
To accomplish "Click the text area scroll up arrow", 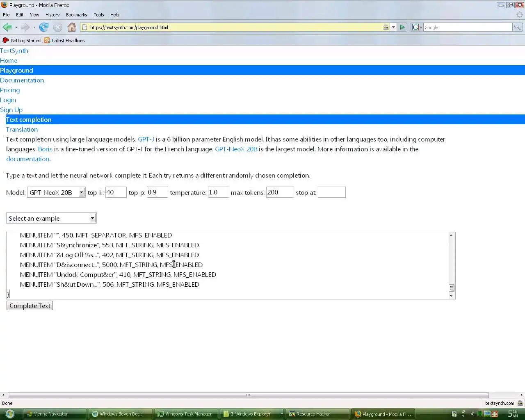I will point(451,235).
